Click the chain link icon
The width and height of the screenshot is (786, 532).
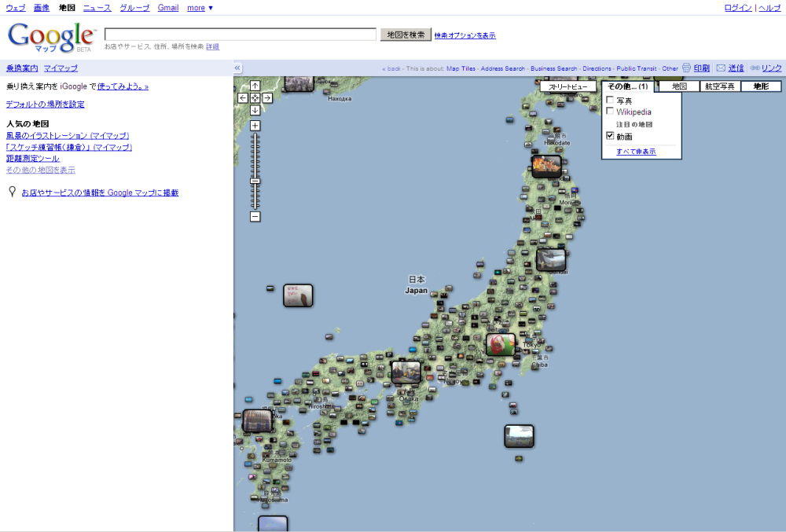click(x=755, y=68)
